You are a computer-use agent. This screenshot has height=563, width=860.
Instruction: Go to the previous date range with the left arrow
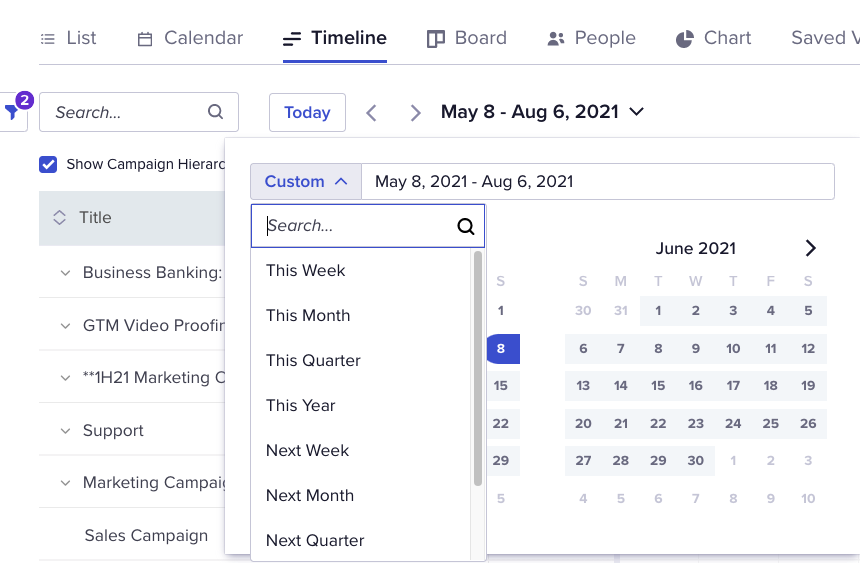tap(371, 112)
